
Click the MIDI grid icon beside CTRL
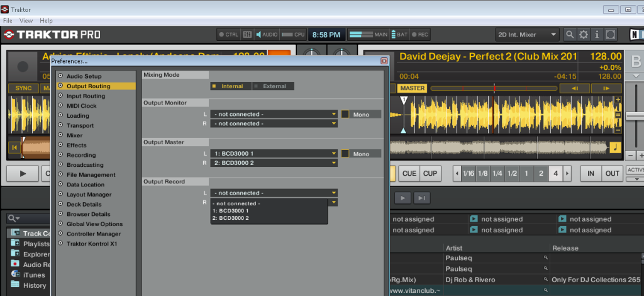(x=247, y=35)
